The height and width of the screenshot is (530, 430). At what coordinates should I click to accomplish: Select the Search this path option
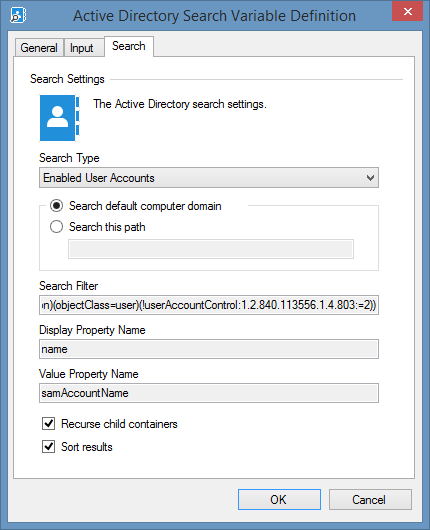pyautogui.click(x=56, y=226)
